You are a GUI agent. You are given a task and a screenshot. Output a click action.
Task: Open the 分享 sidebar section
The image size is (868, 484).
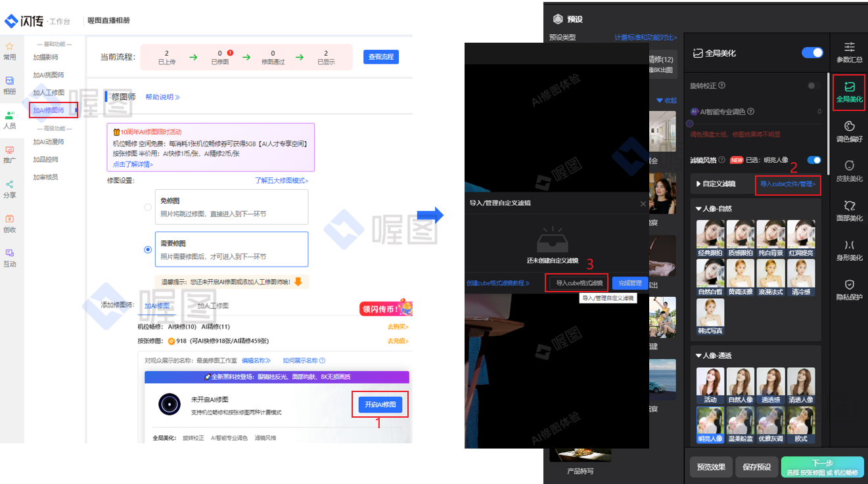pos(9,189)
